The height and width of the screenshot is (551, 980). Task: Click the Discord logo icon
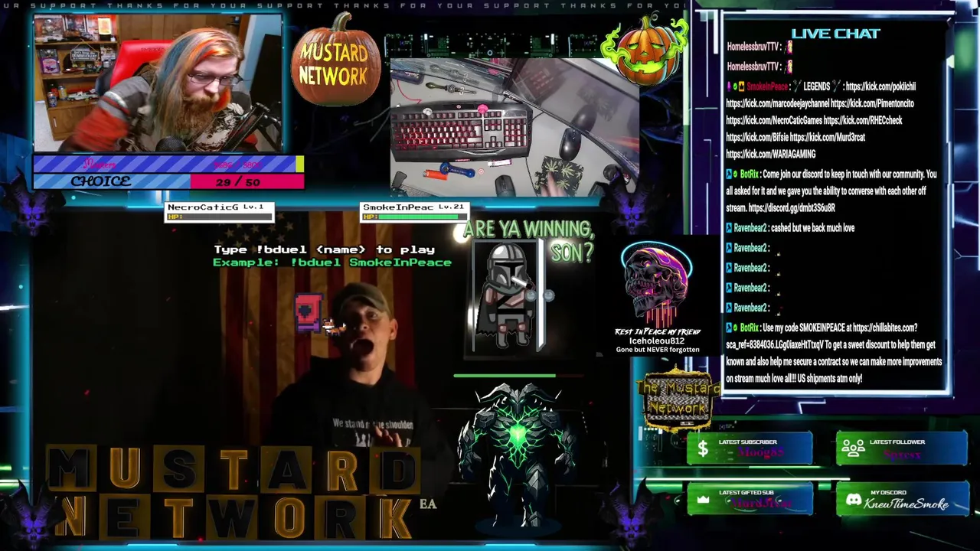(854, 500)
